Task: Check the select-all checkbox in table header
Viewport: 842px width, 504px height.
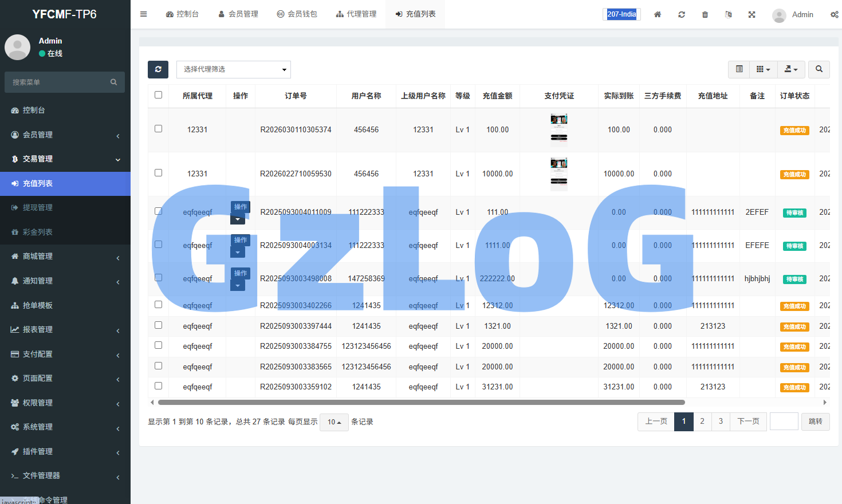Action: point(159,95)
